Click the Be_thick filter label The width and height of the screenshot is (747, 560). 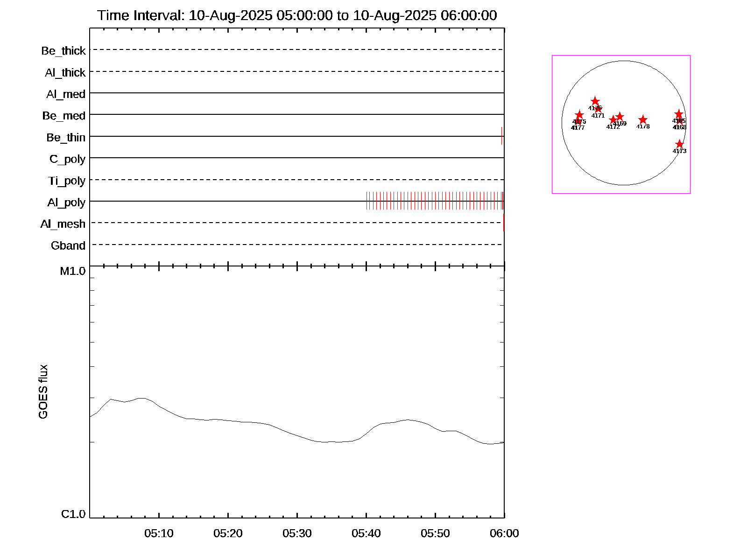(x=63, y=51)
